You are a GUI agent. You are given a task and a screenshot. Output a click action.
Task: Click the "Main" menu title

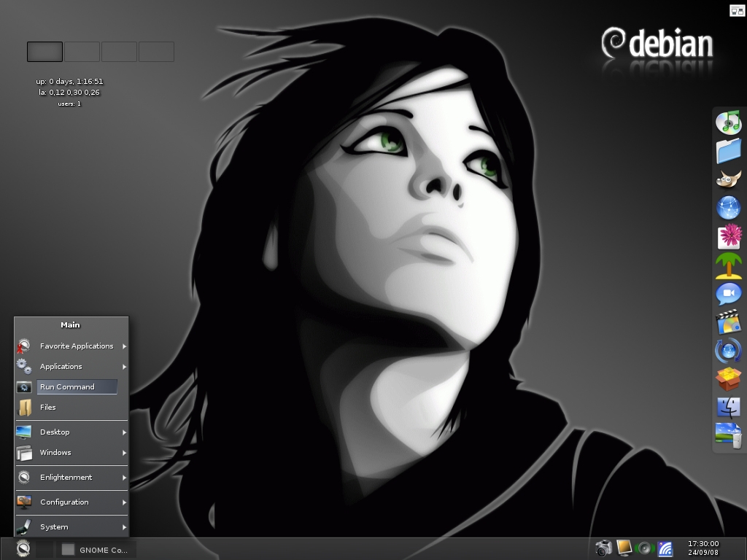coord(71,324)
